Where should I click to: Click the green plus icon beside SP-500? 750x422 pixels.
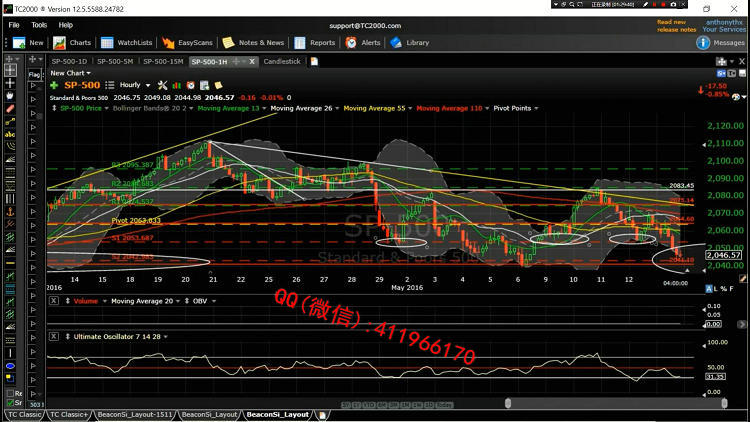click(54, 85)
